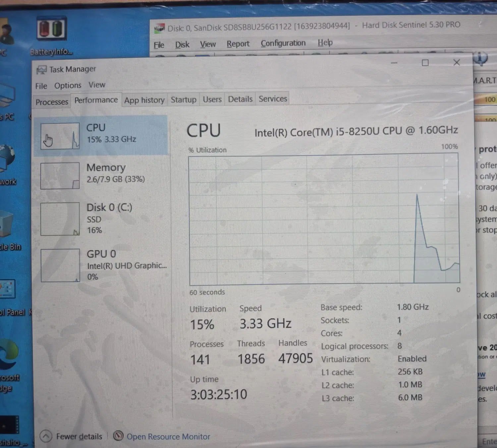Screen dimensions: 497x448
Task: Open Help menu in Hard Disk Sentinel
Action: point(325,42)
